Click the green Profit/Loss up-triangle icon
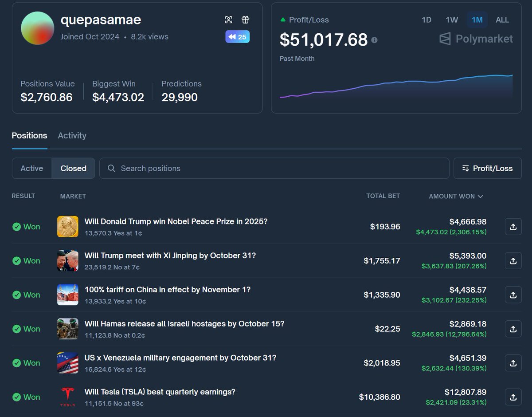532x417 pixels. point(283,20)
